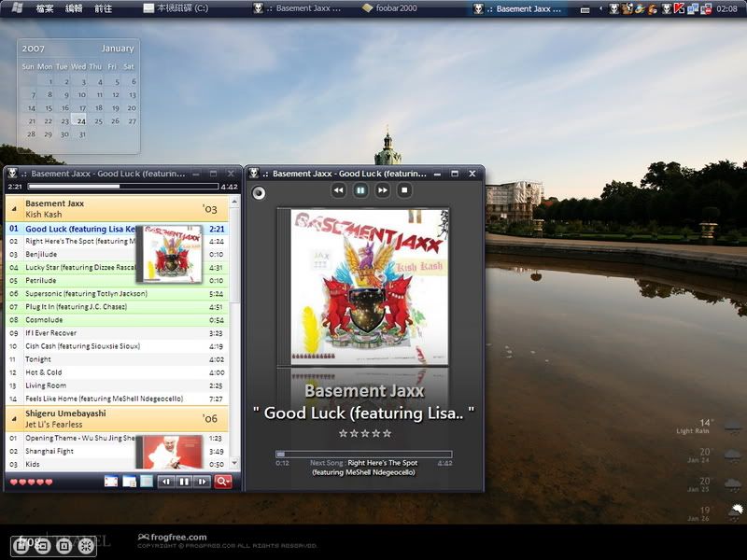Select track 05 Petrilude

pyautogui.click(x=117, y=281)
